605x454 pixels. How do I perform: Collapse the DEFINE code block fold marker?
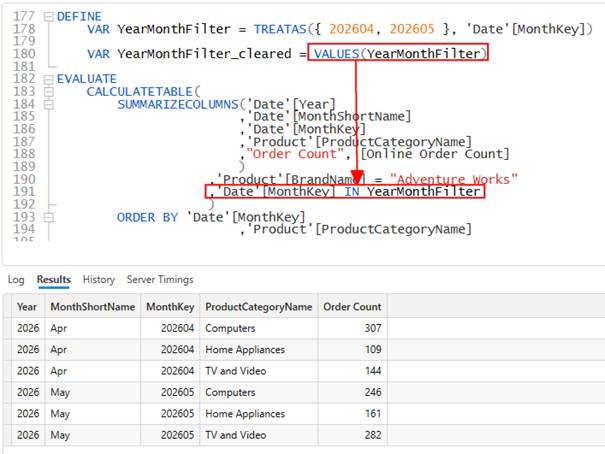pos(48,17)
